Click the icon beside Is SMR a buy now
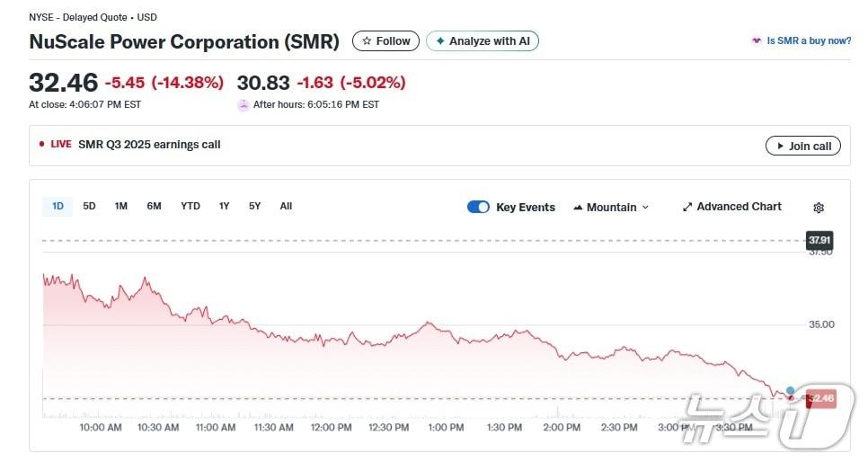The height and width of the screenshot is (462, 868). point(757,41)
